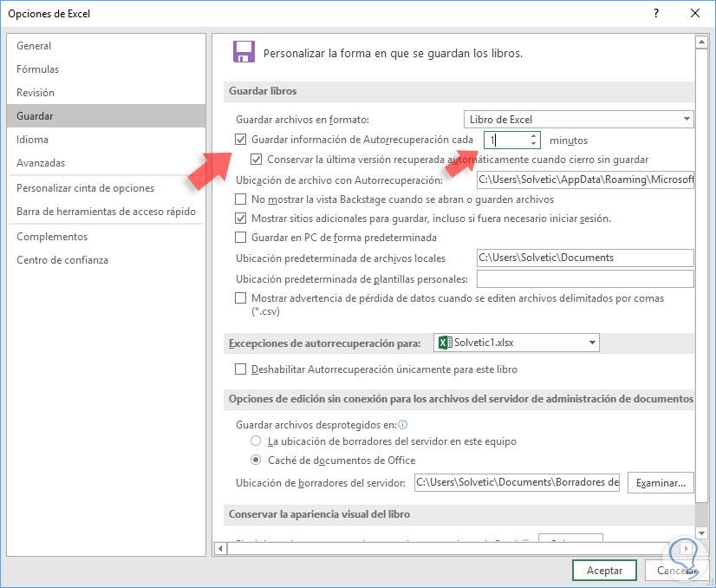Image resolution: width=716 pixels, height=588 pixels.
Task: Open Centro de confianza category
Action: (x=107, y=260)
